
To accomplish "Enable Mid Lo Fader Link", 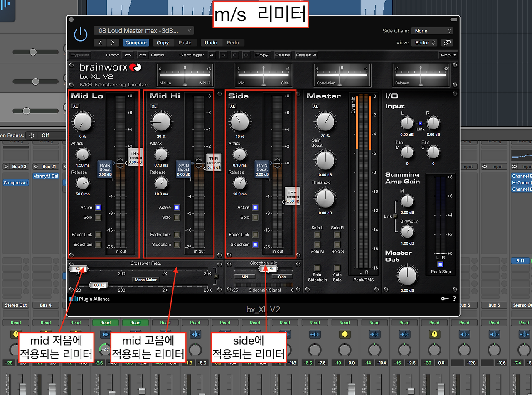I will 98,235.
